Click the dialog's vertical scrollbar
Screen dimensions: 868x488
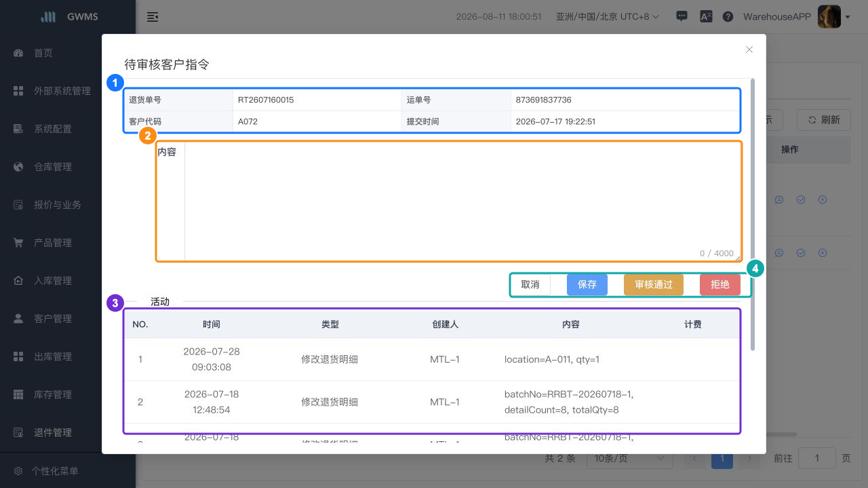(752, 215)
